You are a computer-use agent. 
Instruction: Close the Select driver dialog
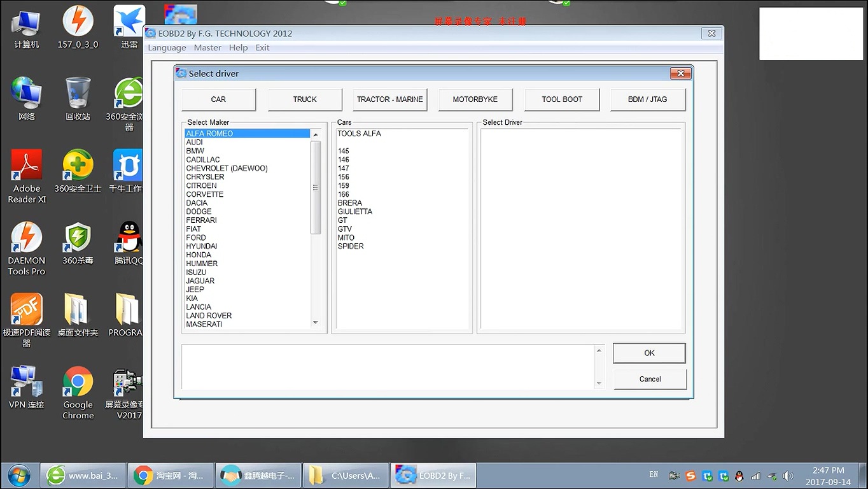pyautogui.click(x=680, y=73)
